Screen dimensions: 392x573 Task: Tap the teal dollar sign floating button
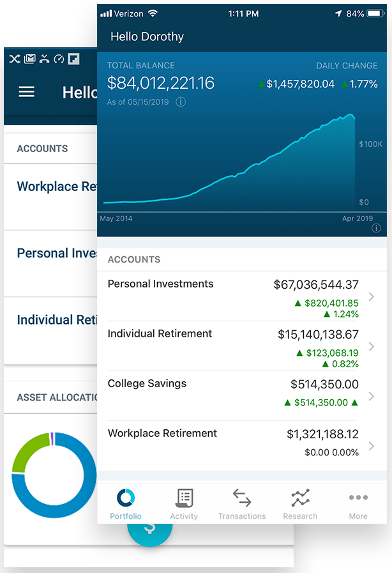click(x=150, y=534)
